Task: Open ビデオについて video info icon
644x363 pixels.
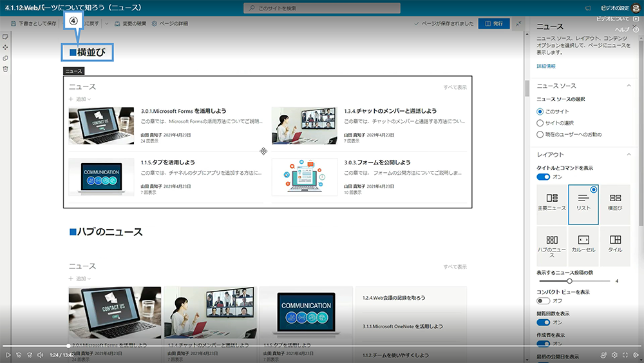Action: point(636,19)
